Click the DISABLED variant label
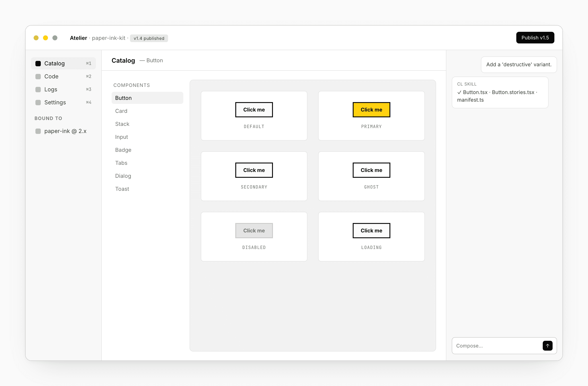The height and width of the screenshot is (386, 588). [254, 248]
